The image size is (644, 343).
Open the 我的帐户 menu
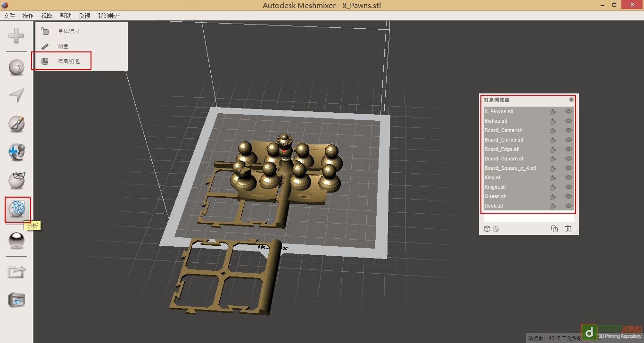pos(109,16)
